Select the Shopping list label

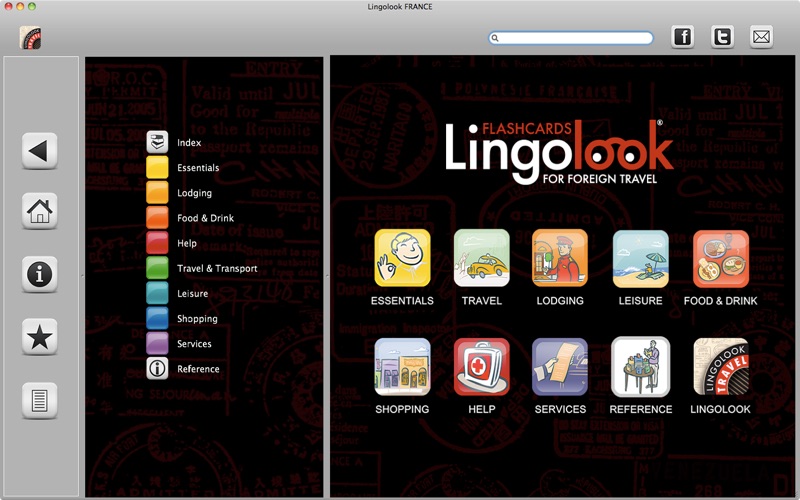coord(197,319)
